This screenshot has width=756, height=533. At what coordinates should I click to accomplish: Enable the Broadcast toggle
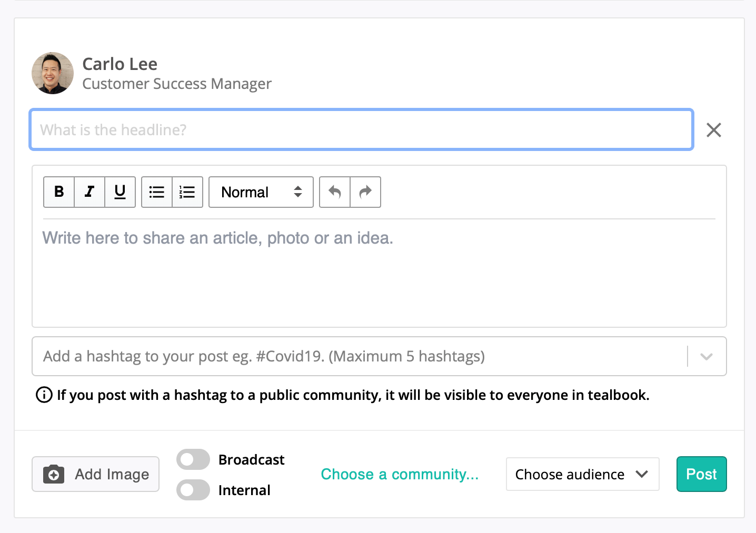pyautogui.click(x=193, y=459)
